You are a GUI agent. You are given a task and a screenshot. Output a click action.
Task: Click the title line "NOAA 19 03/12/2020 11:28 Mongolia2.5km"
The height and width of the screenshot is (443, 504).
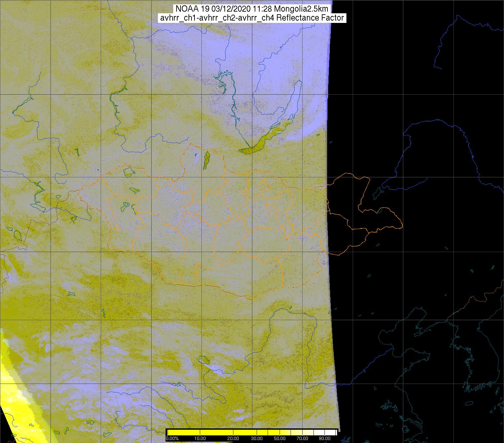click(x=252, y=9)
